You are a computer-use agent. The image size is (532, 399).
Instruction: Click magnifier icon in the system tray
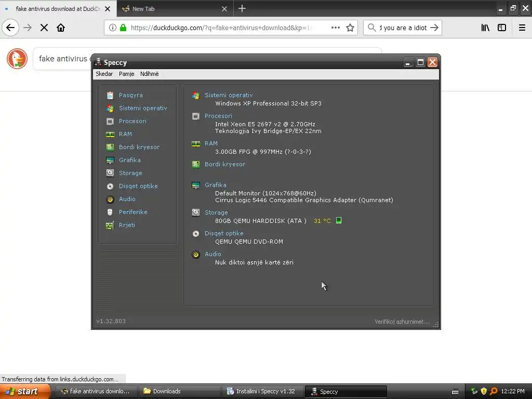pos(494,391)
